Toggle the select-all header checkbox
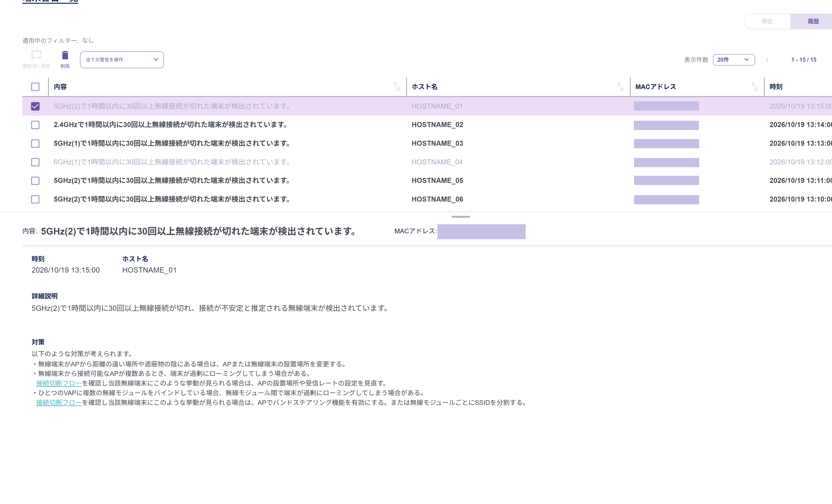This screenshot has height=504, width=832. (x=35, y=87)
